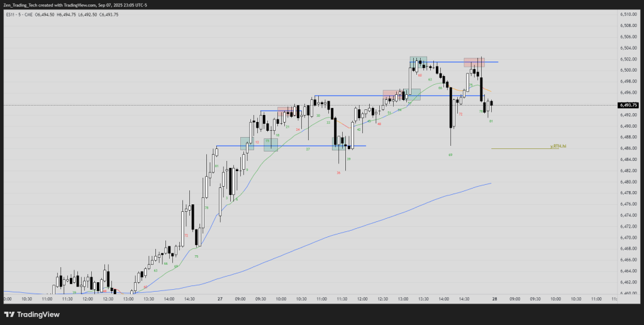
Task: Click the red bar count number 72
Action: coord(461,114)
